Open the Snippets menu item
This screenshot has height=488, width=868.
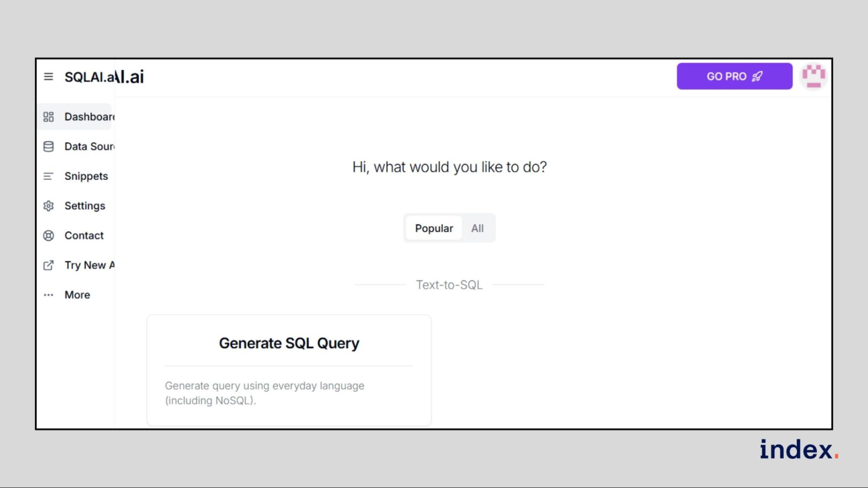[86, 176]
